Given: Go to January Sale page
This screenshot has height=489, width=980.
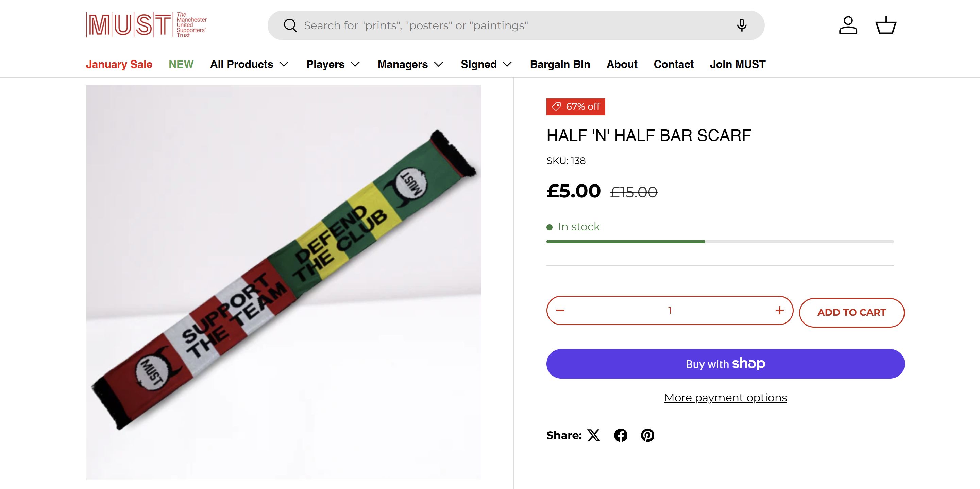Looking at the screenshot, I should pyautogui.click(x=119, y=64).
